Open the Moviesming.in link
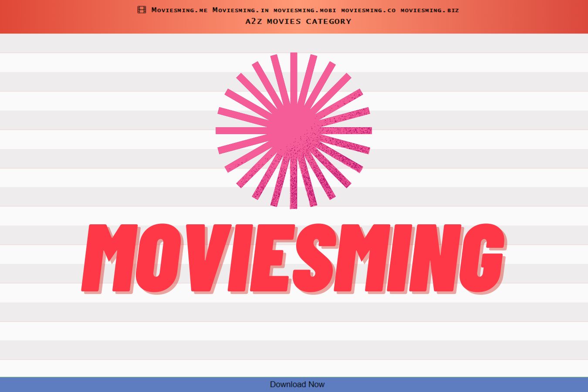The image size is (588, 392). click(240, 10)
